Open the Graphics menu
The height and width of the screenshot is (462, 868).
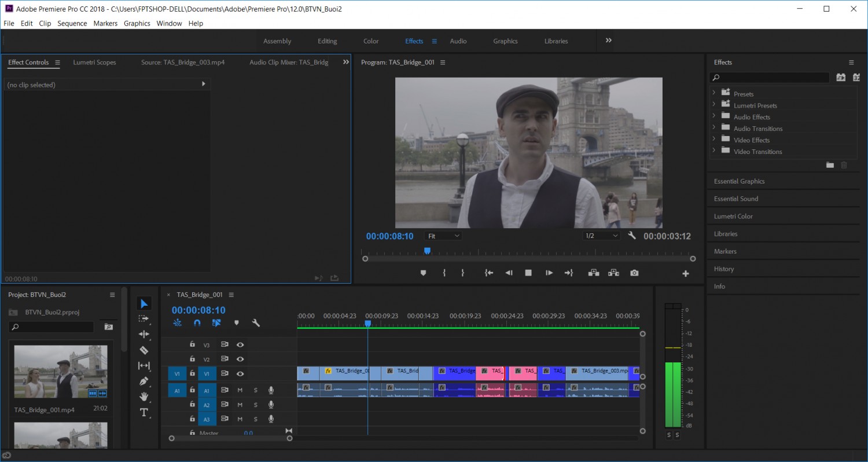[137, 23]
